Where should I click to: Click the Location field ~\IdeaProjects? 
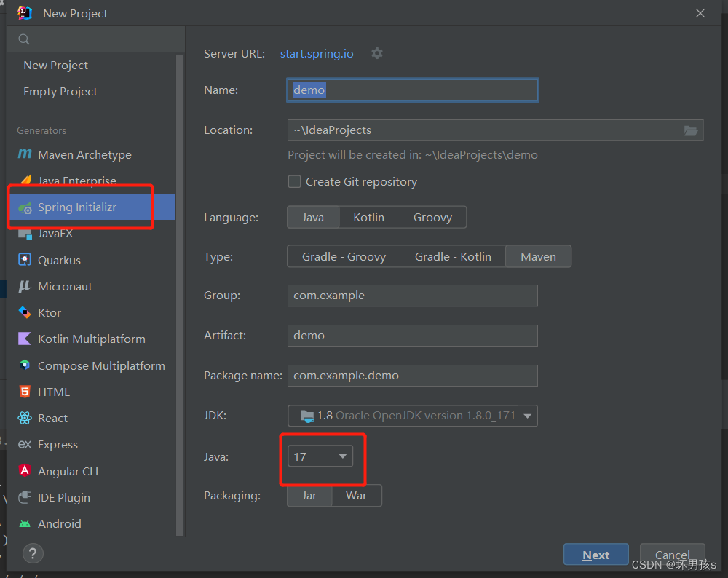coord(495,130)
